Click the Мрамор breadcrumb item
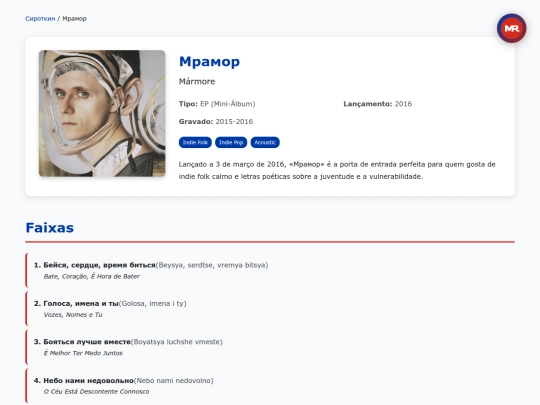Screen dimensions: 540x405 [x=74, y=19]
